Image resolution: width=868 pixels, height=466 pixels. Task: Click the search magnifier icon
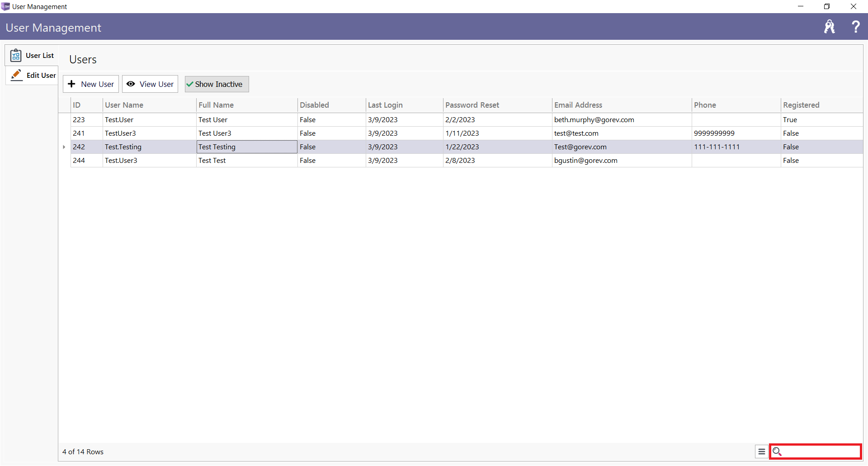(x=777, y=452)
